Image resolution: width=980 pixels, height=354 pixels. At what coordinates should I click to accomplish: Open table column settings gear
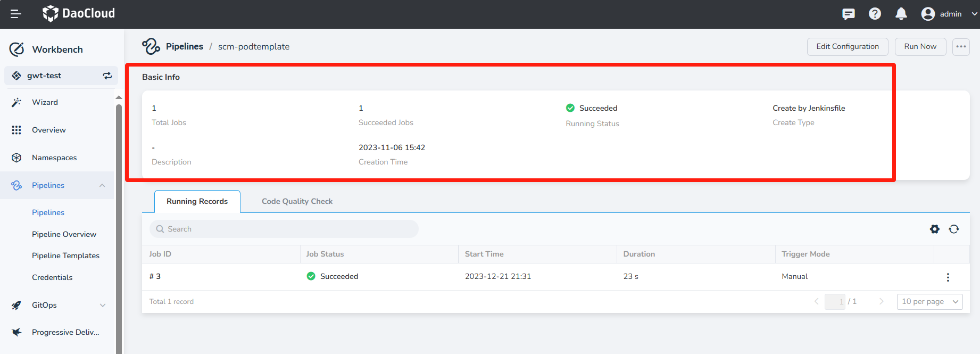click(x=934, y=229)
